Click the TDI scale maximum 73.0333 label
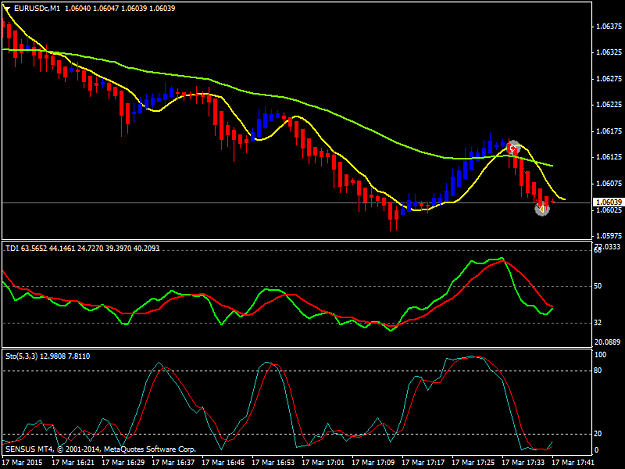 tap(607, 247)
